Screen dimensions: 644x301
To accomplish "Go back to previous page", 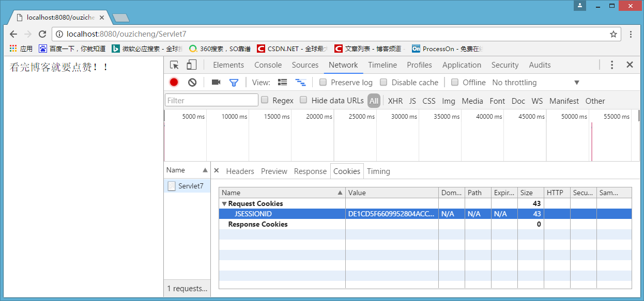I will pos(13,34).
